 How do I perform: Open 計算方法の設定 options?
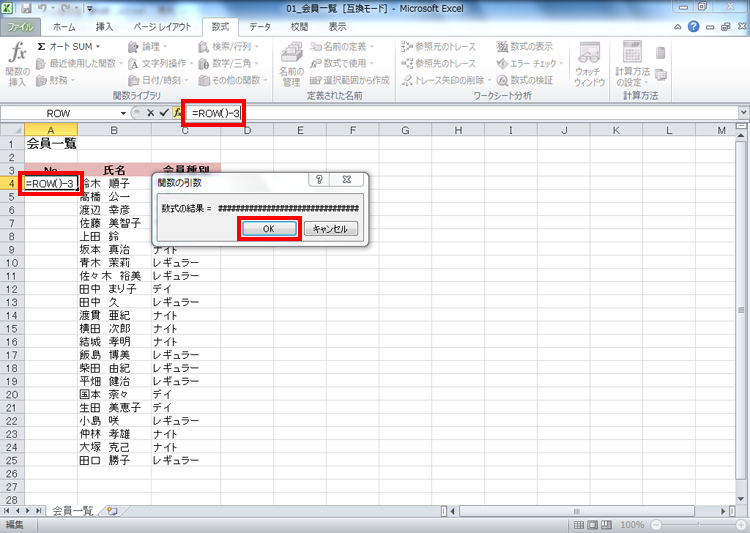(632, 64)
